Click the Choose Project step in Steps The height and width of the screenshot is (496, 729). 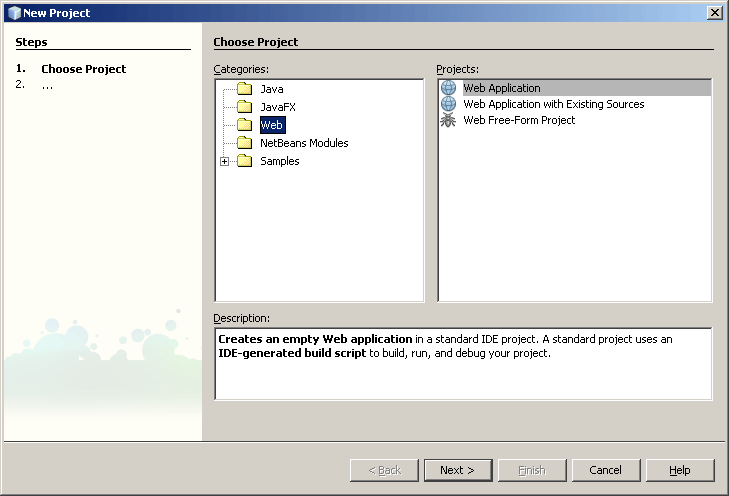tap(84, 69)
